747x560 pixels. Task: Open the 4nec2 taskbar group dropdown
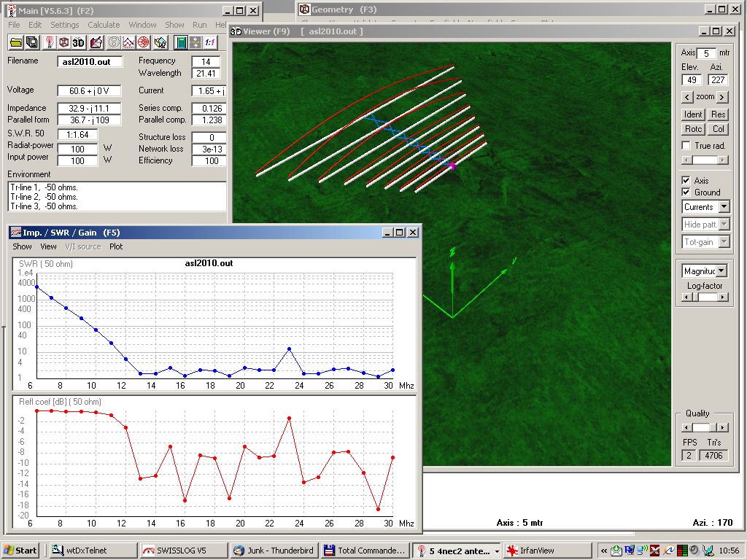coord(496,551)
